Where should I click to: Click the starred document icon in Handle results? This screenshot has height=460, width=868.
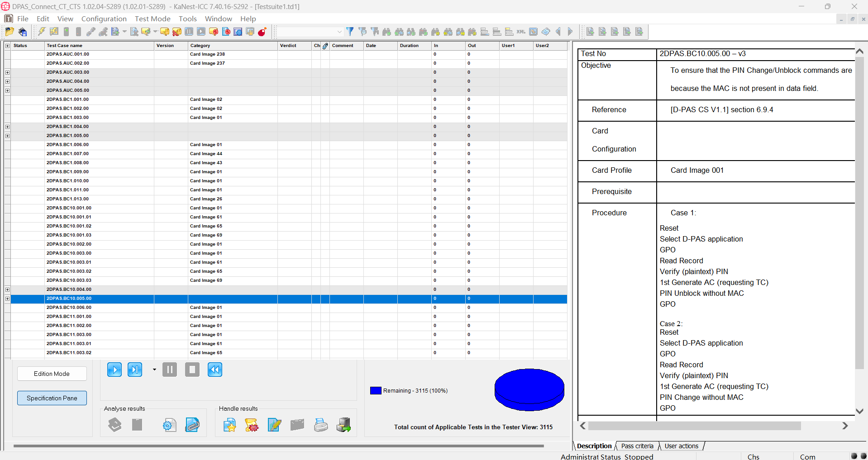pos(229,425)
